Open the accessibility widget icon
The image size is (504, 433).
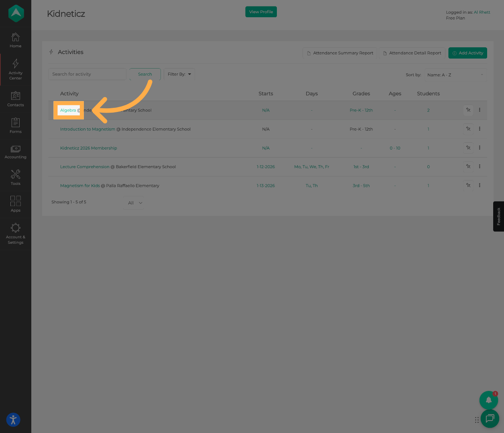coord(13,420)
